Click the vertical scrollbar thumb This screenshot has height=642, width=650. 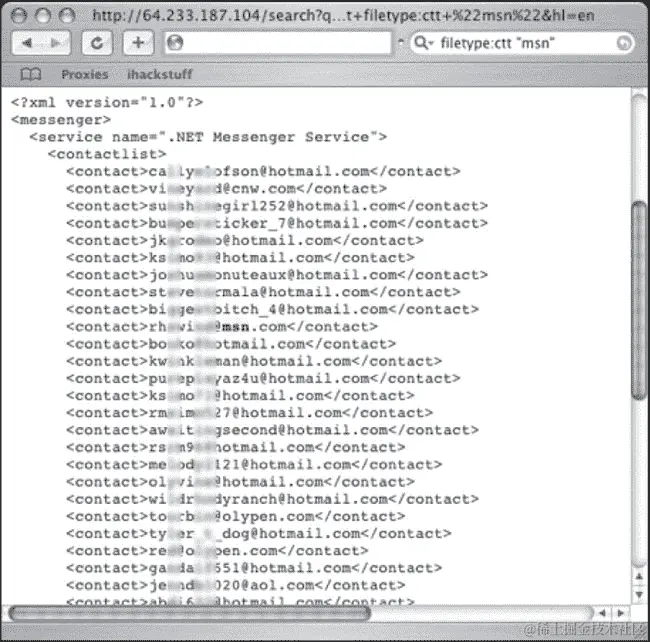coord(639,300)
